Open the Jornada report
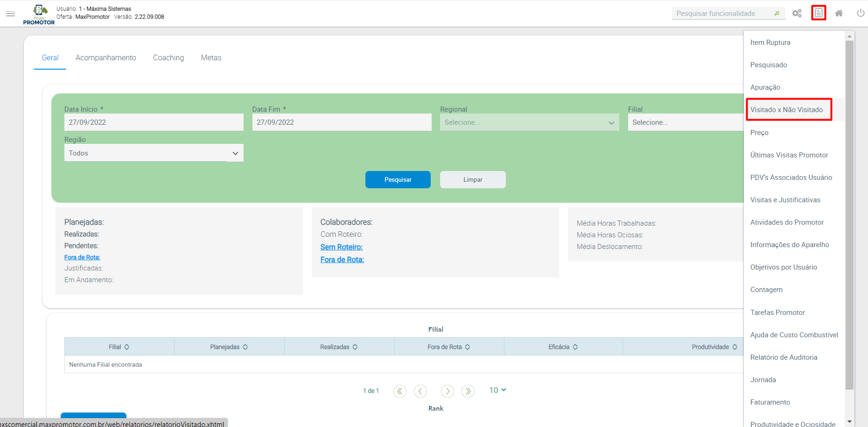868x427 pixels. [x=763, y=380]
